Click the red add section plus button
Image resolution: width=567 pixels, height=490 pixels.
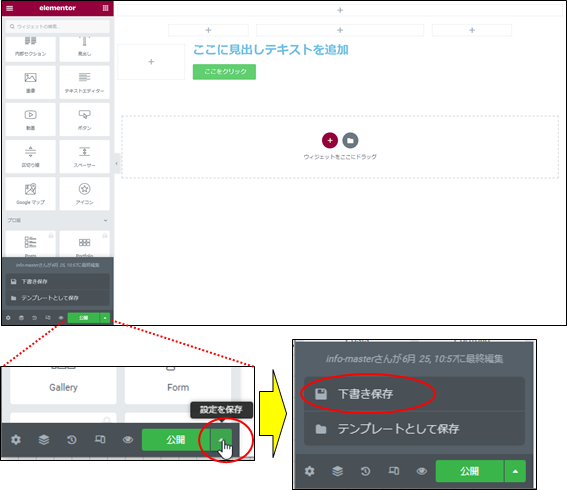(330, 140)
